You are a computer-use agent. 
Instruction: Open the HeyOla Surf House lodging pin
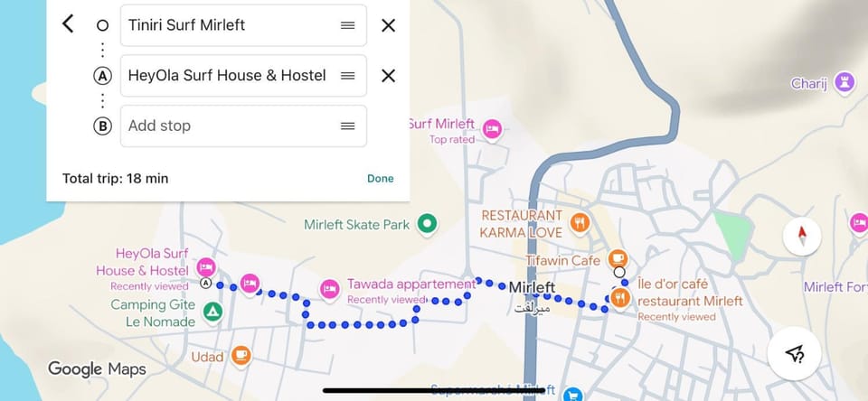(x=206, y=267)
